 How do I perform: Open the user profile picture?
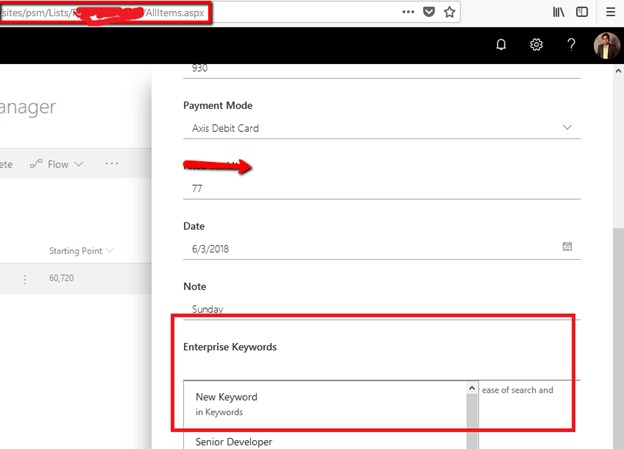[x=606, y=46]
